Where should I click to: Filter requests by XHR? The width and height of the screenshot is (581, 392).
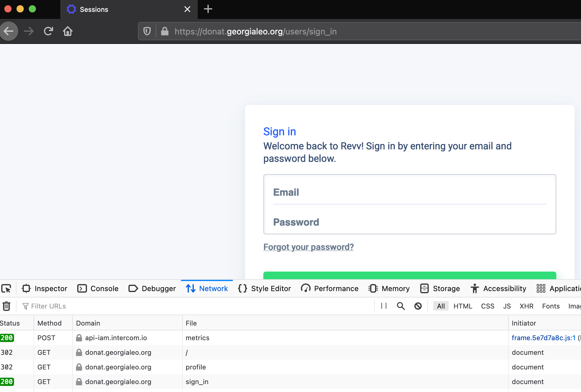[x=526, y=306]
